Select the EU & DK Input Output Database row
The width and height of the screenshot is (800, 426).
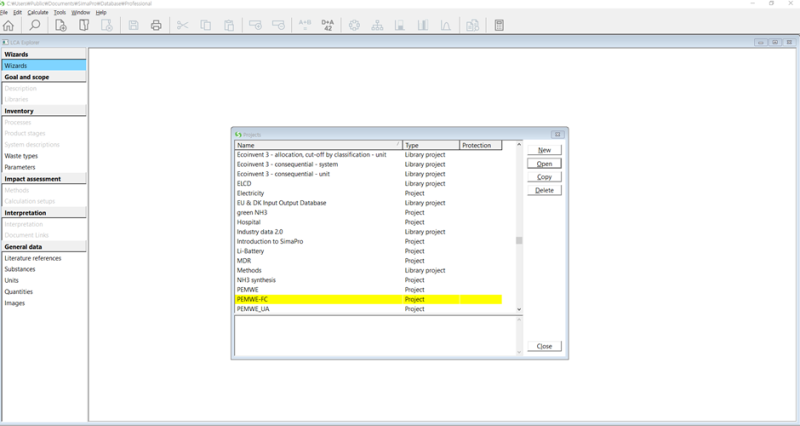pos(368,203)
